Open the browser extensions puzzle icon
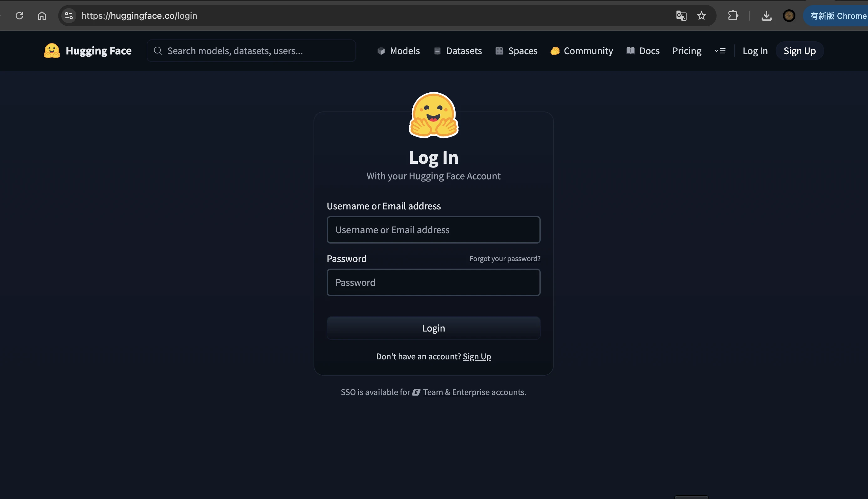This screenshot has width=868, height=499. [x=733, y=16]
